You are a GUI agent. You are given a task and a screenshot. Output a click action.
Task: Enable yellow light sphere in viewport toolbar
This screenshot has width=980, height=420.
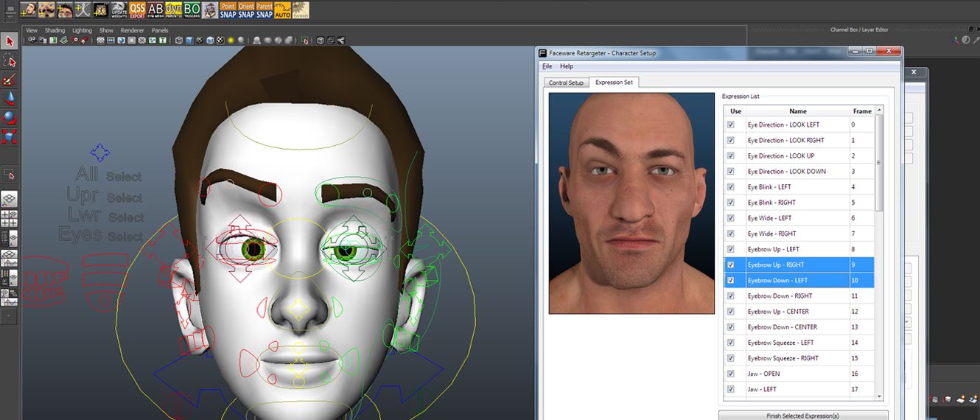coord(231,41)
